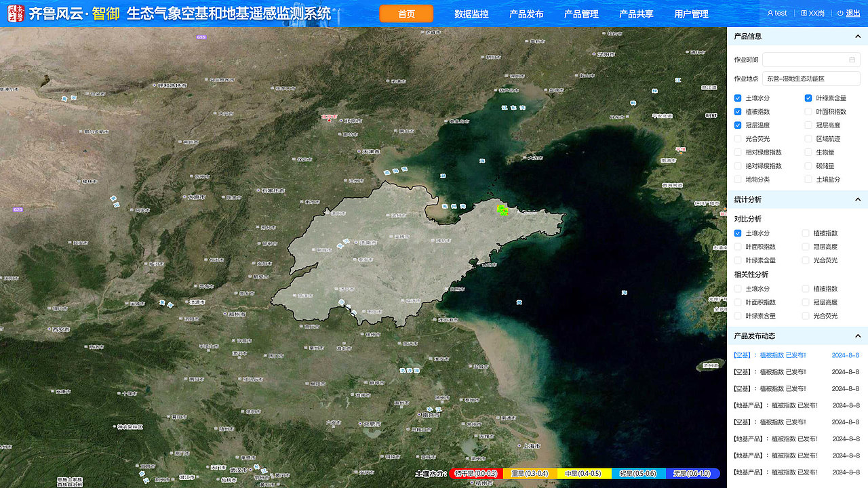Check 植被指数 under 对比分析
The width and height of the screenshot is (868, 488).
click(x=806, y=233)
